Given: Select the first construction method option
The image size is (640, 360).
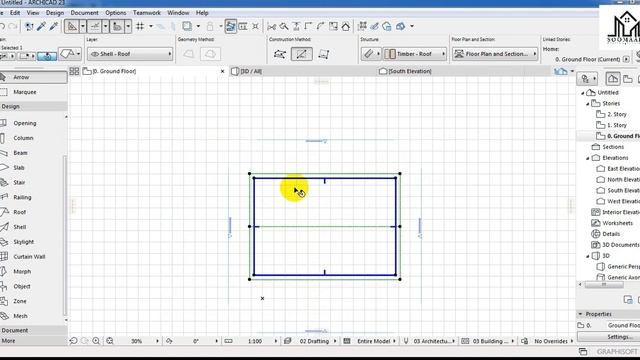Looking at the screenshot, I should pos(280,54).
